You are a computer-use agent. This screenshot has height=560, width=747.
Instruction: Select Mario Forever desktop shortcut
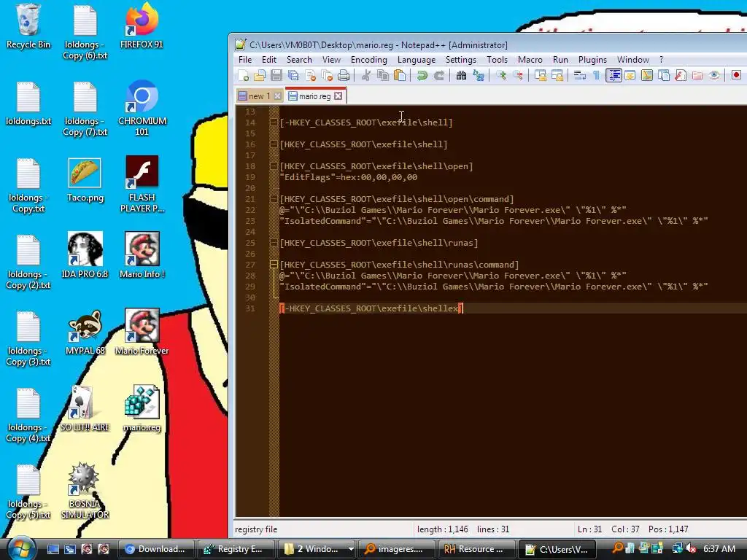(x=142, y=332)
